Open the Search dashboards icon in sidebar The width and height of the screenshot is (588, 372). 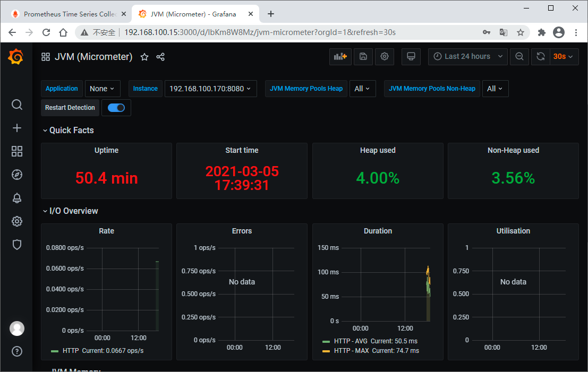click(17, 105)
